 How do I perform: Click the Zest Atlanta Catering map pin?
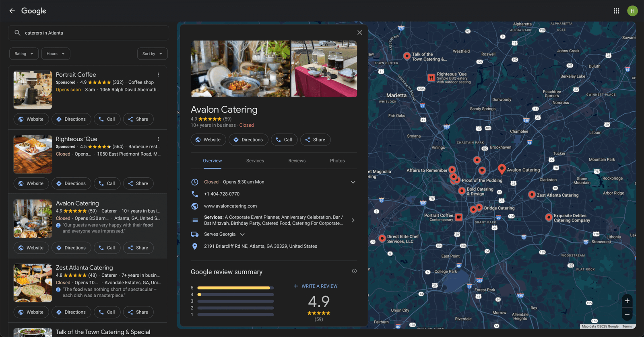pos(532,195)
